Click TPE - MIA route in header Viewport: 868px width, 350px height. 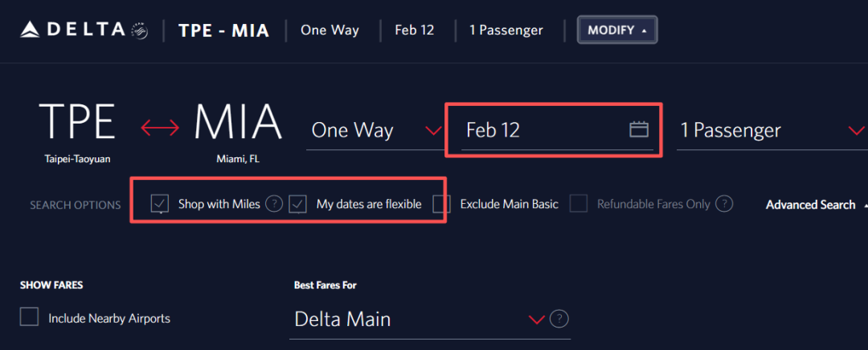point(223,31)
